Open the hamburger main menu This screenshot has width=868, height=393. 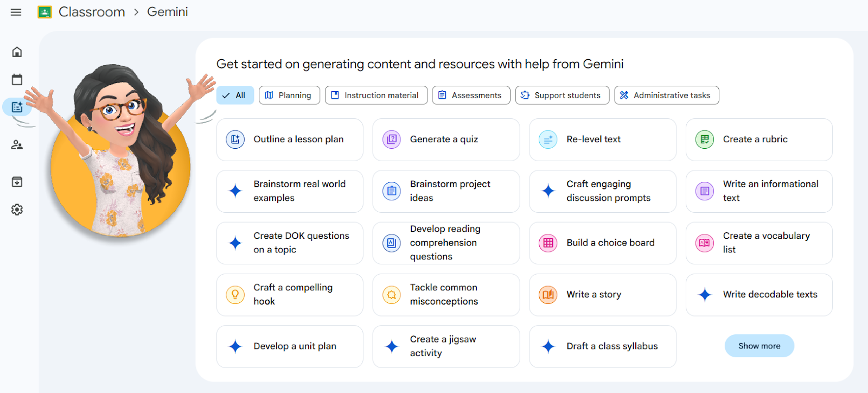[16, 12]
